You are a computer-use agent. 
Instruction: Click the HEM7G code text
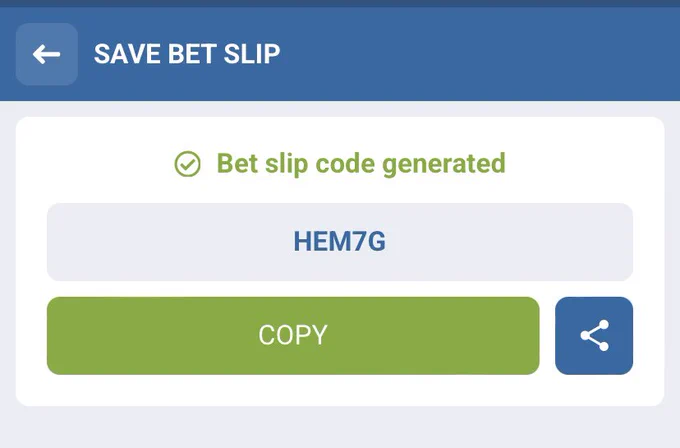tap(340, 242)
